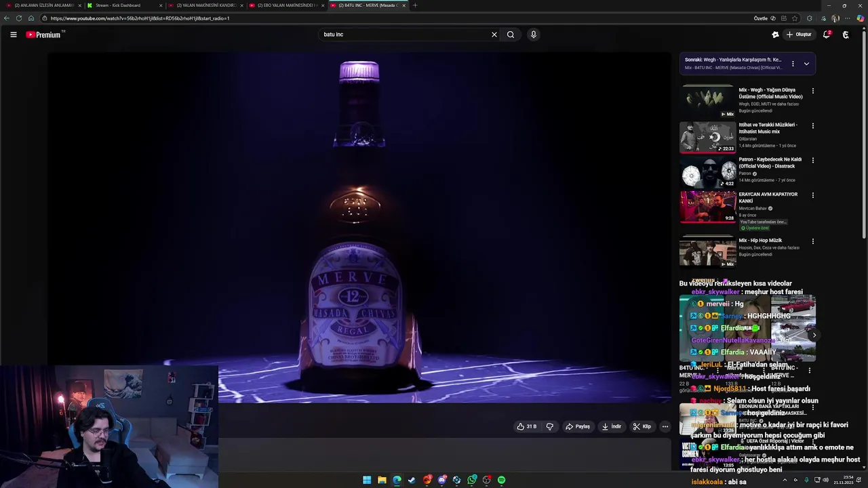The height and width of the screenshot is (488, 868).
Task: Open a new browser tab
Action: tap(415, 5)
